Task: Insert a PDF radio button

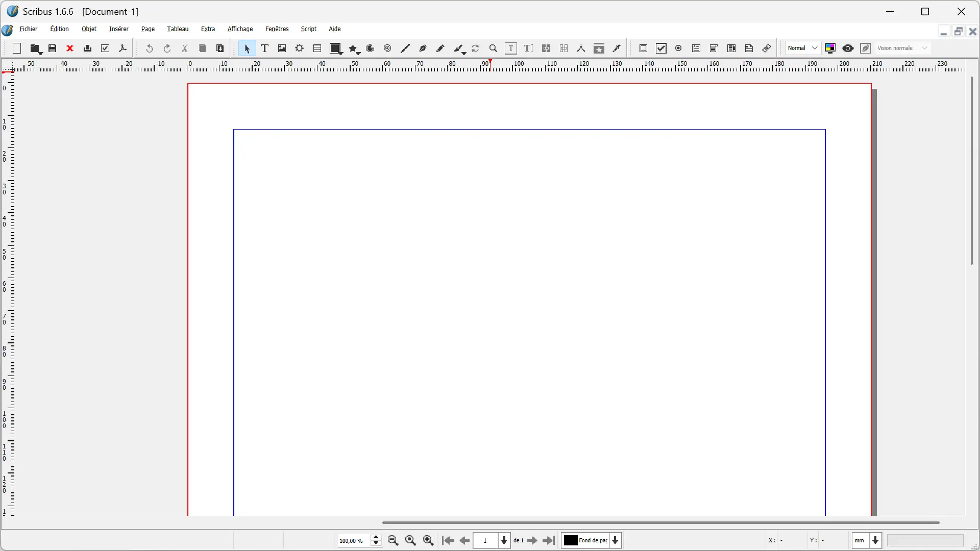Action: point(679,48)
